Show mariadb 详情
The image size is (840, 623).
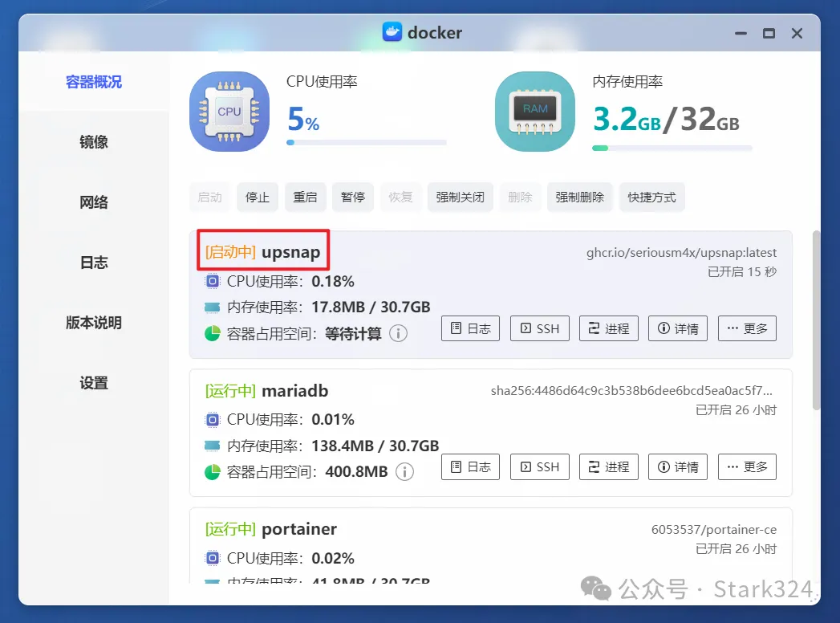tap(678, 466)
